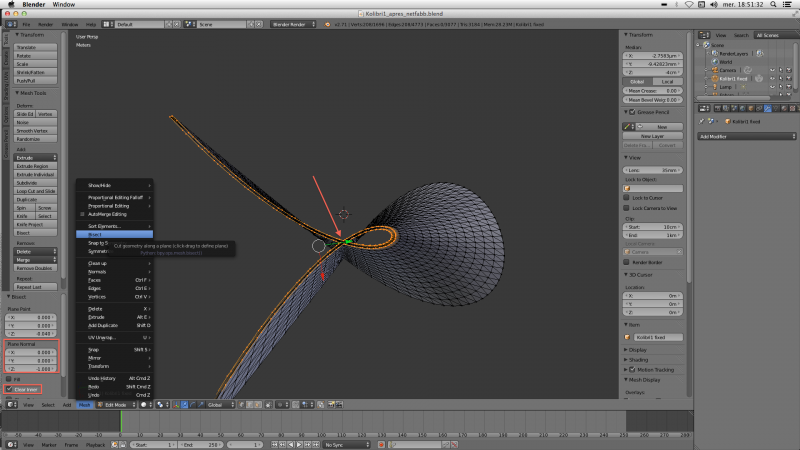800x450 pixels.
Task: Toggle Camera visibility eye in outliner
Action: pyautogui.click(x=772, y=70)
